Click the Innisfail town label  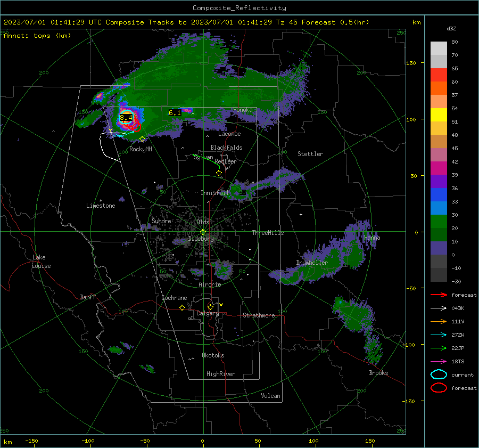214,193
